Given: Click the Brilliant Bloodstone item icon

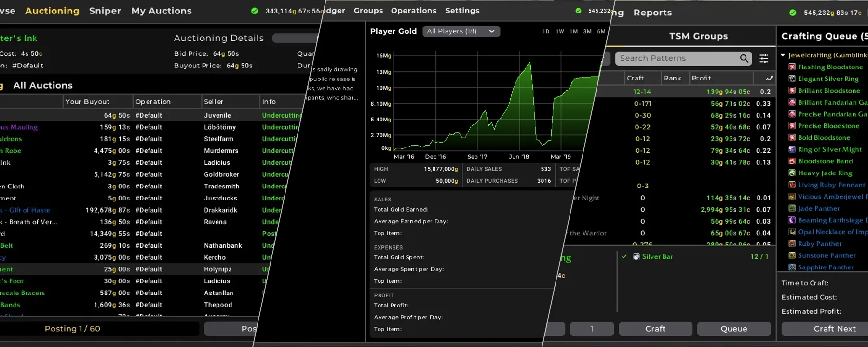Looking at the screenshot, I should tap(792, 91).
